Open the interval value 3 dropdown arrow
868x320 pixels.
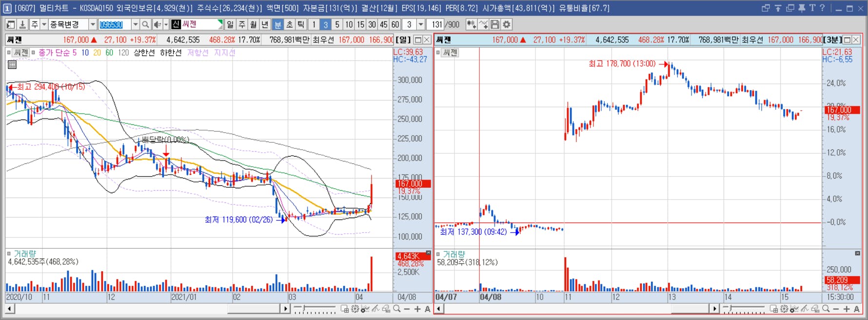[x=421, y=24]
